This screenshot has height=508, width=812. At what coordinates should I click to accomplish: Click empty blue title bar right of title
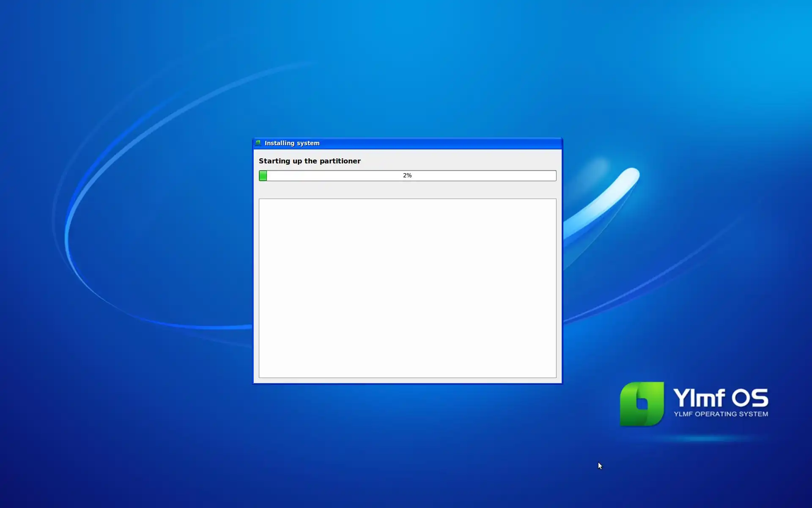click(x=444, y=143)
